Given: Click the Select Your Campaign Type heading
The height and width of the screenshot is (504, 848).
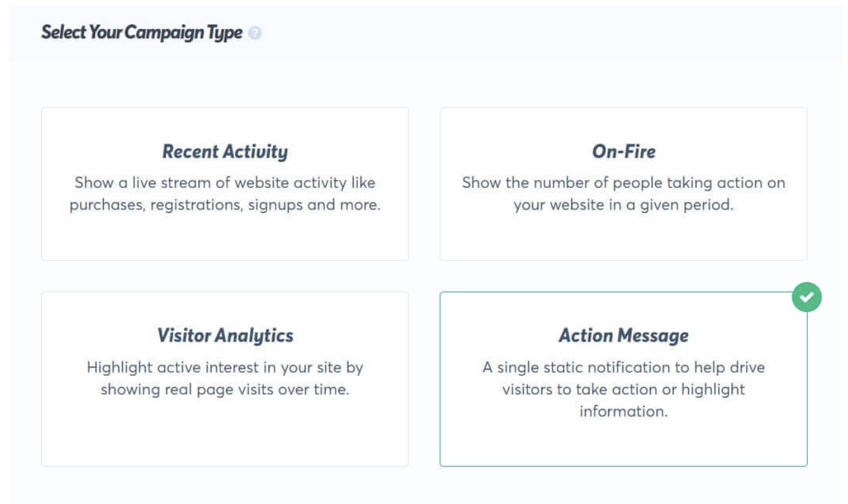Looking at the screenshot, I should tap(142, 32).
